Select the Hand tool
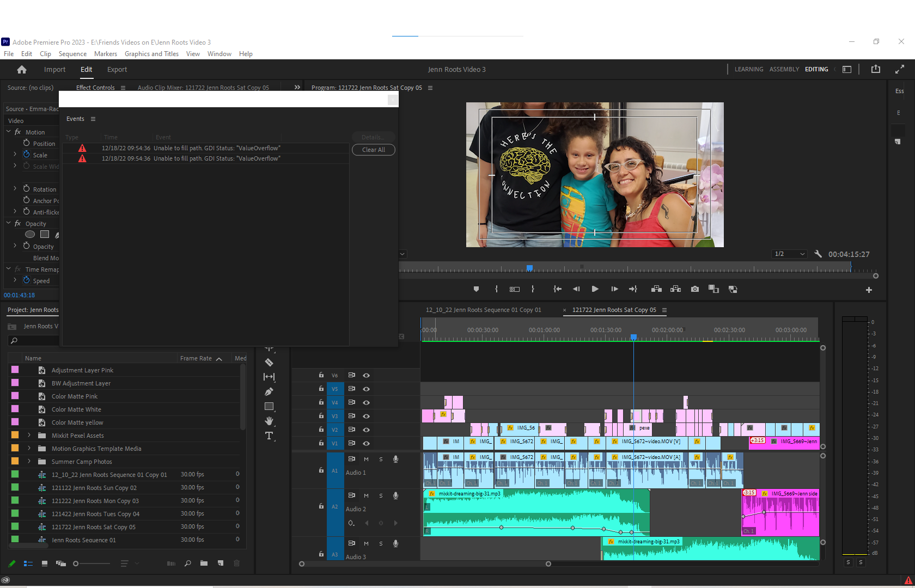 point(269,421)
